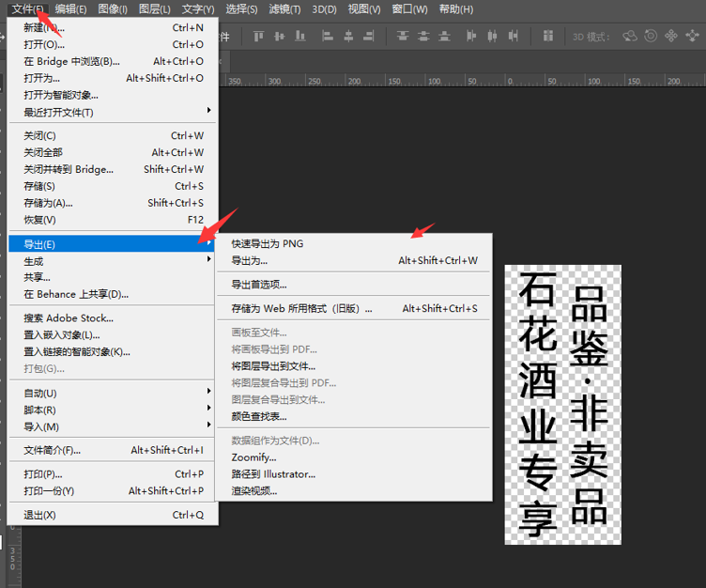
Task: Expand the 自动(U) submenu
Action: pyautogui.click(x=113, y=394)
